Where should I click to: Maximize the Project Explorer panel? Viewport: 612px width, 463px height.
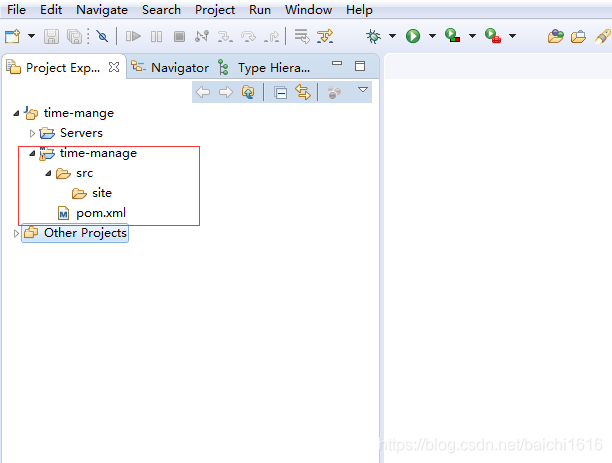coord(360,66)
